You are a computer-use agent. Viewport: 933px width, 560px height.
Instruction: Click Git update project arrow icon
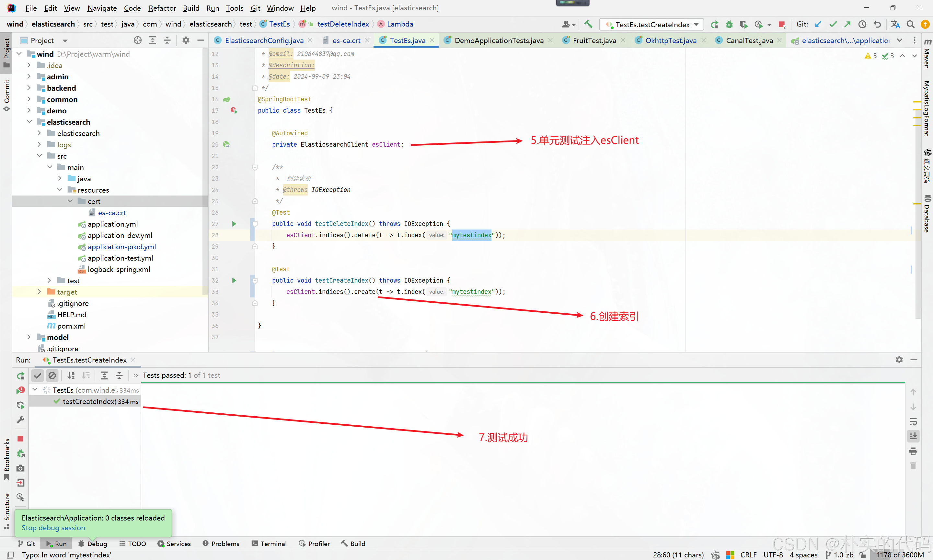pyautogui.click(x=818, y=25)
